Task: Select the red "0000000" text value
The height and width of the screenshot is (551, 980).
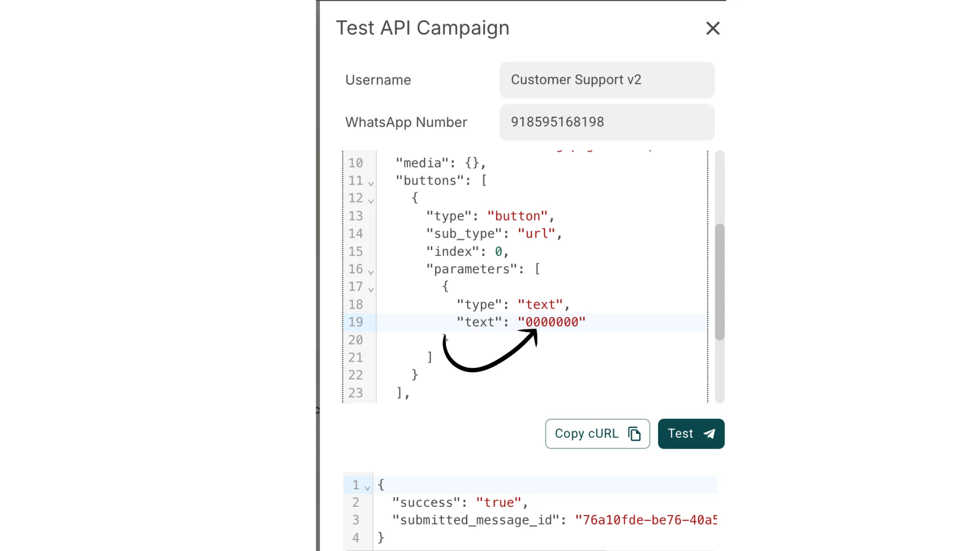Action: [552, 322]
